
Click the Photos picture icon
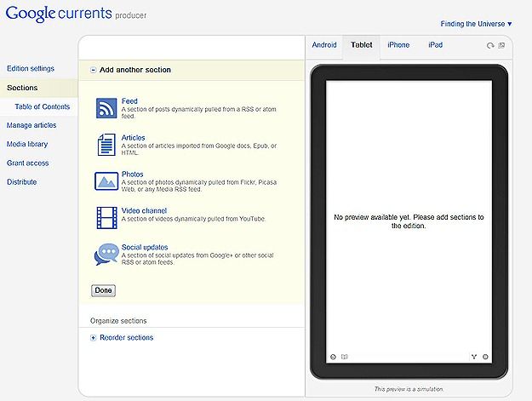click(x=106, y=181)
